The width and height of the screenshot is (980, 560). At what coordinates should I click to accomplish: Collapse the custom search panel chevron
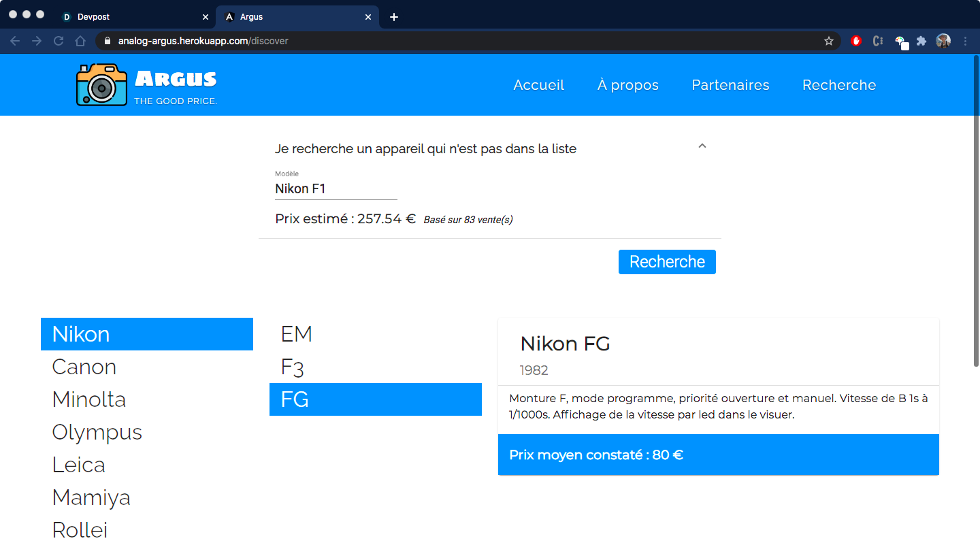point(702,146)
